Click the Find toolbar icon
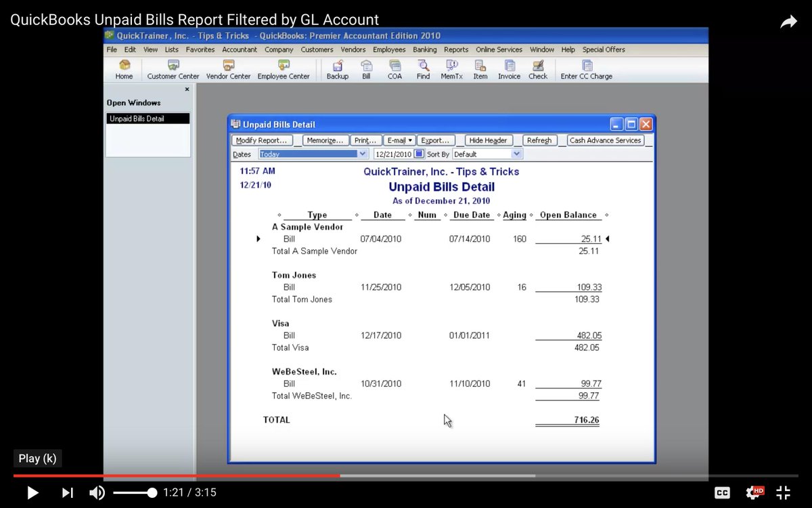 423,70
